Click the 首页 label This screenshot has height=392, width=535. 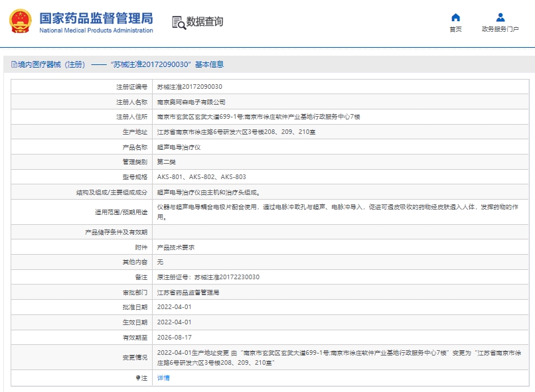(455, 29)
